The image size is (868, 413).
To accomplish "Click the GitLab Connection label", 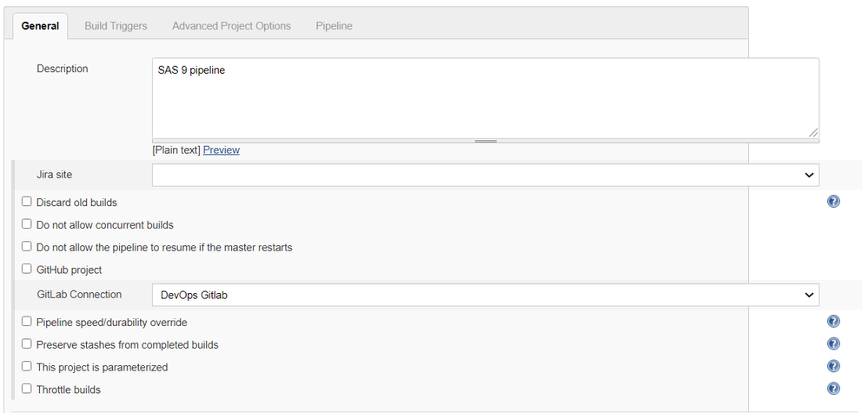I will [x=79, y=295].
